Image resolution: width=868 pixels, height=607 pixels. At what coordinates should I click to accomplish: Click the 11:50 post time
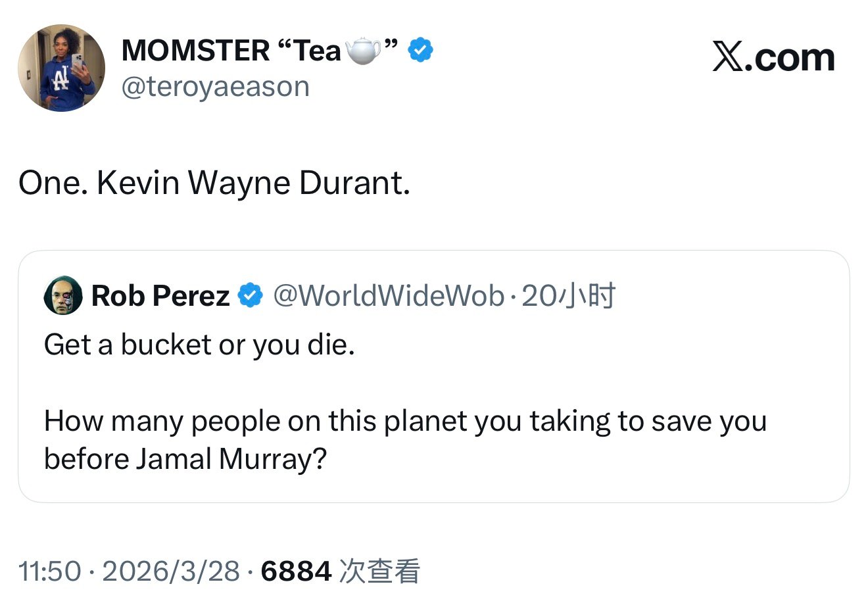[49, 571]
